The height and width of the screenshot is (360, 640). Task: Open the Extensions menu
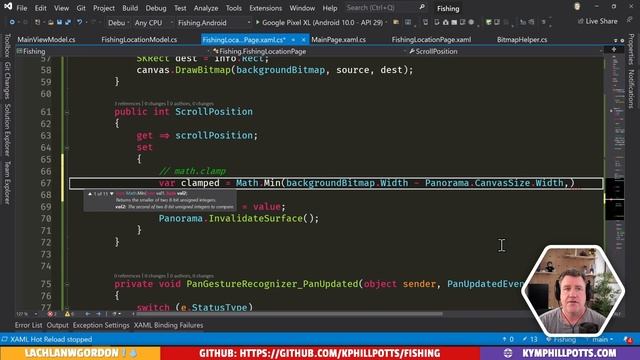pyautogui.click(x=265, y=8)
